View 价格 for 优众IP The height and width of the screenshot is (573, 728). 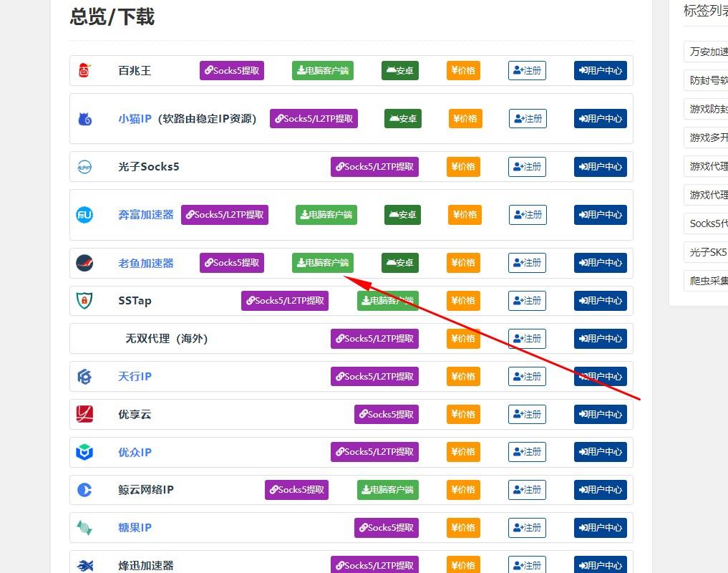[x=463, y=452]
